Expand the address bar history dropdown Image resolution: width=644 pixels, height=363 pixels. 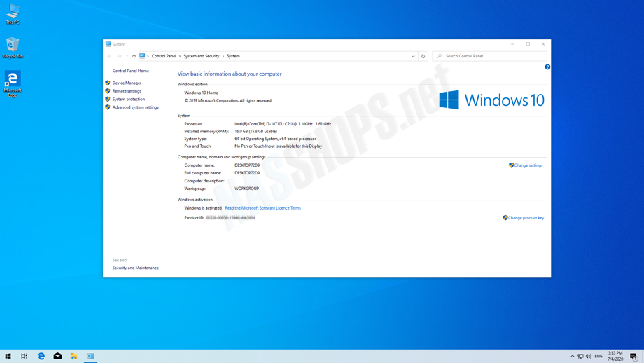tap(413, 56)
